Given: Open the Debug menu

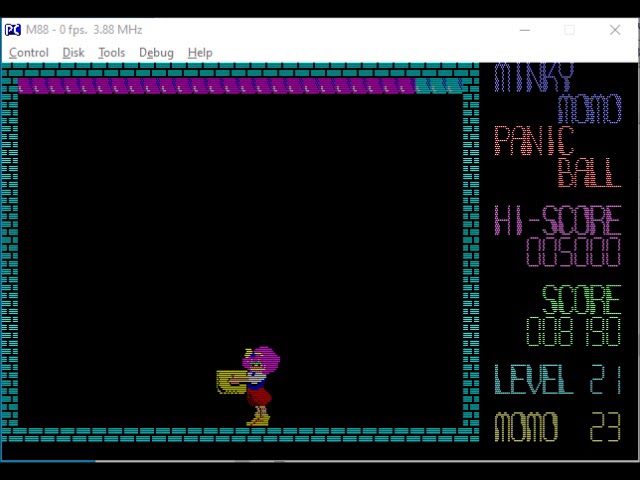Looking at the screenshot, I should click(156, 53).
